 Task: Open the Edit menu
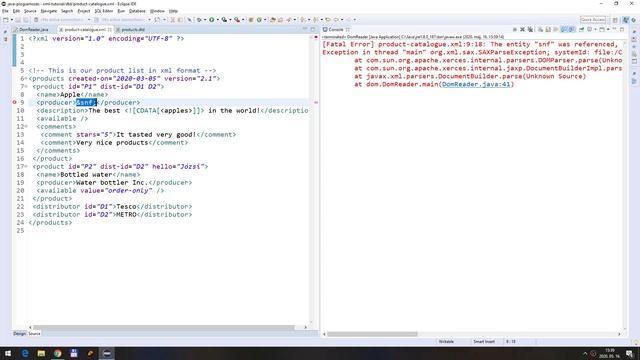[16, 11]
